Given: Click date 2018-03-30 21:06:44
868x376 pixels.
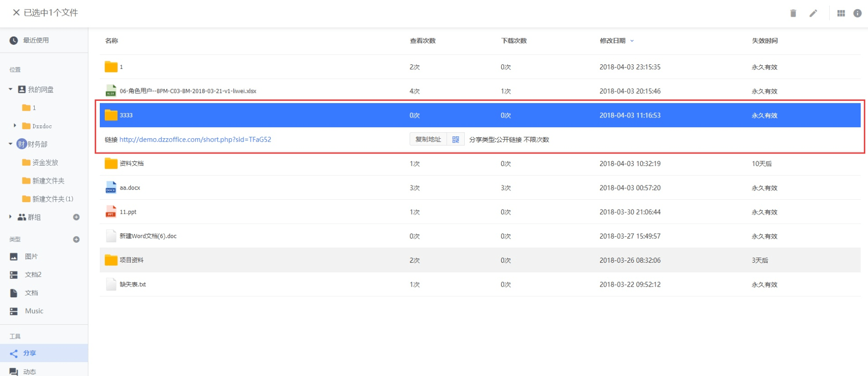Looking at the screenshot, I should click(630, 212).
